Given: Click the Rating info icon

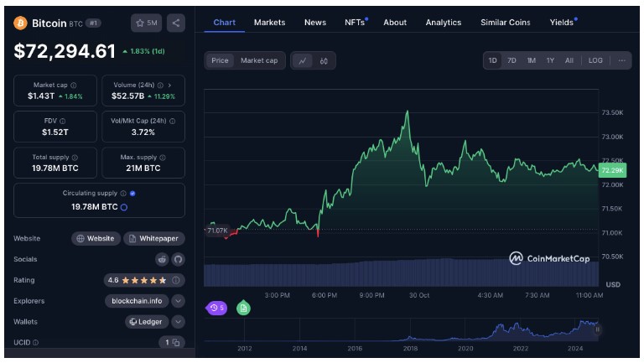Looking at the screenshot, I should tap(176, 281).
